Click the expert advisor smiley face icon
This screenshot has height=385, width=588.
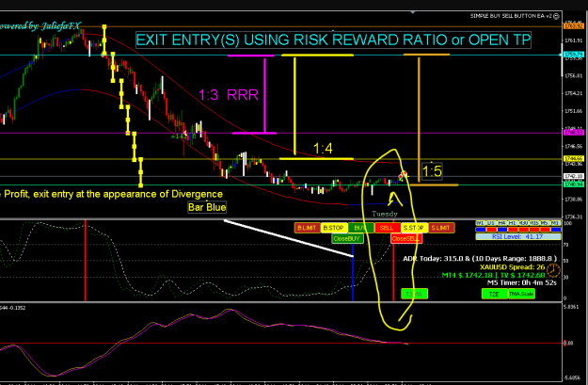(557, 16)
